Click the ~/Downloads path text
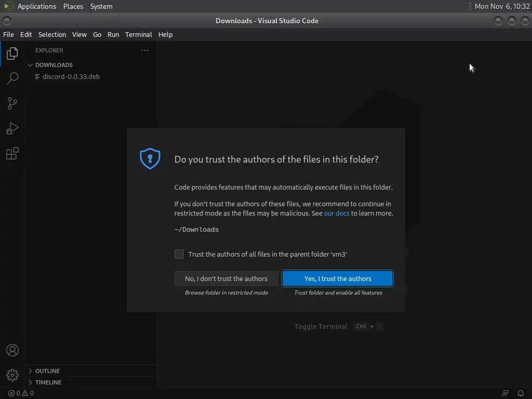 click(196, 230)
